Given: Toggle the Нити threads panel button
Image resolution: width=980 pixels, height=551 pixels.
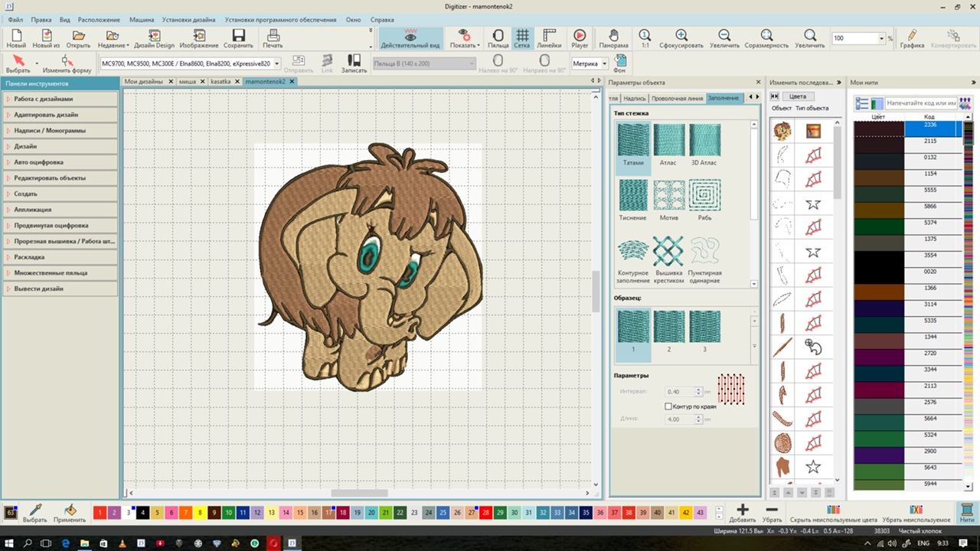Looking at the screenshot, I should (966, 513).
